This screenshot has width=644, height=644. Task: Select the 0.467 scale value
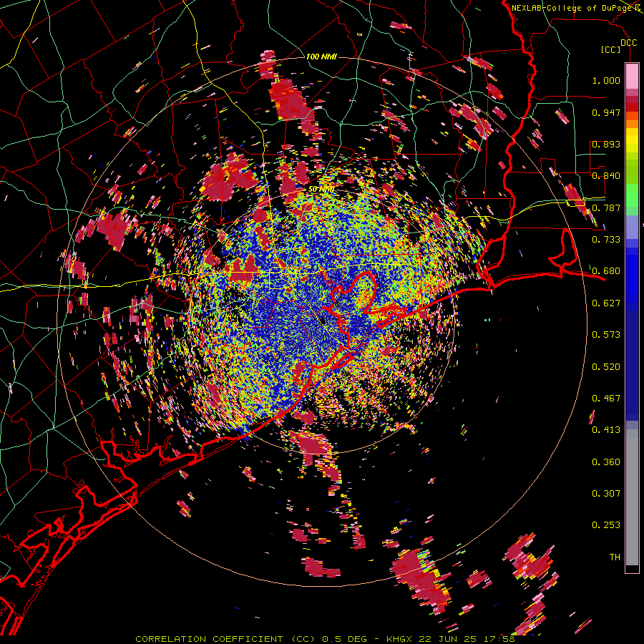coord(606,399)
